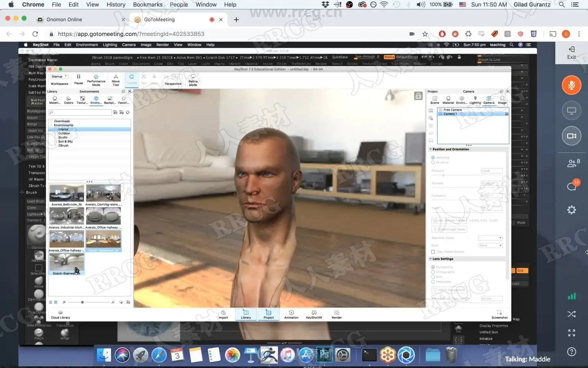Refresh the library folder list
This screenshot has width=588, height=368.
(x=128, y=112)
